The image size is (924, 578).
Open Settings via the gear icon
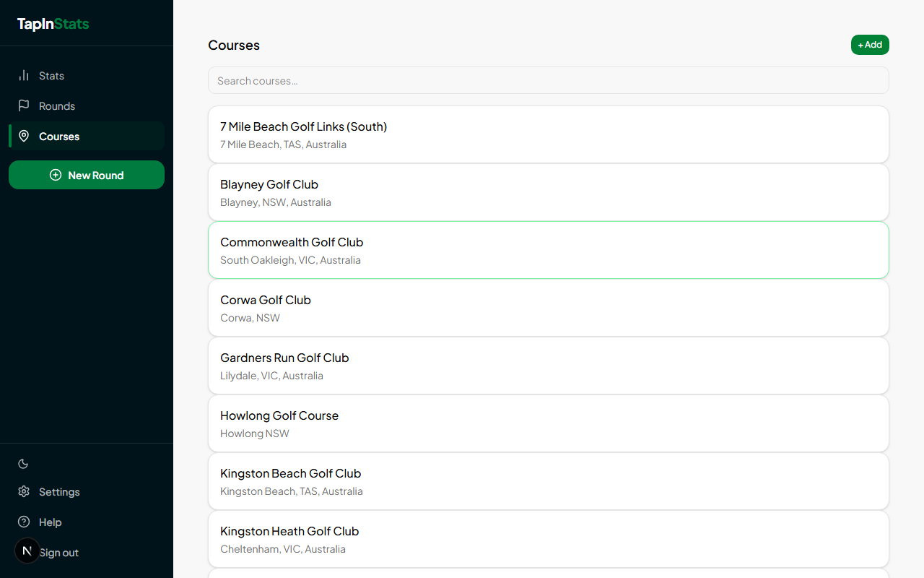click(22, 491)
